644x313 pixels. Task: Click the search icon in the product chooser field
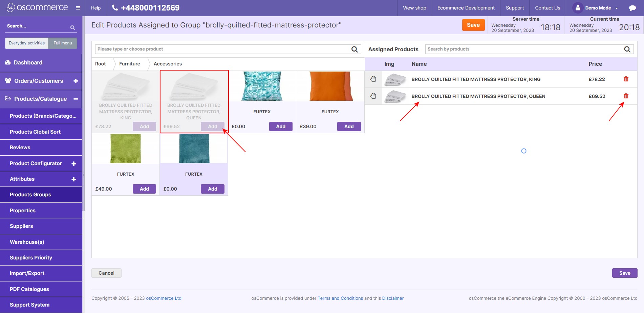tap(354, 49)
